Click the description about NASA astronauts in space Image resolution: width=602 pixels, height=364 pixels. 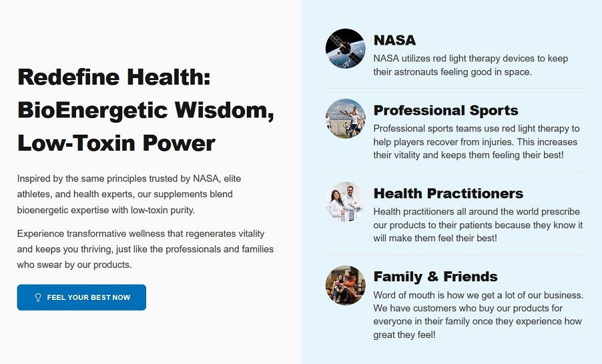click(471, 65)
